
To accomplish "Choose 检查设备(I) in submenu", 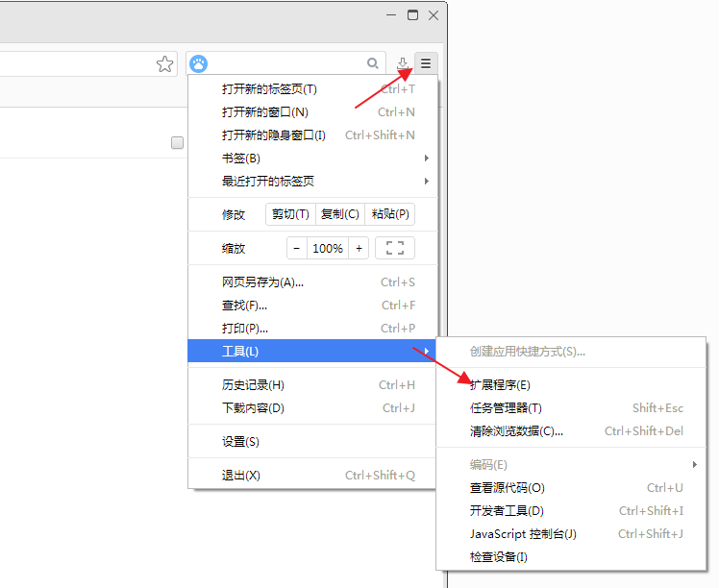I will tap(571, 557).
